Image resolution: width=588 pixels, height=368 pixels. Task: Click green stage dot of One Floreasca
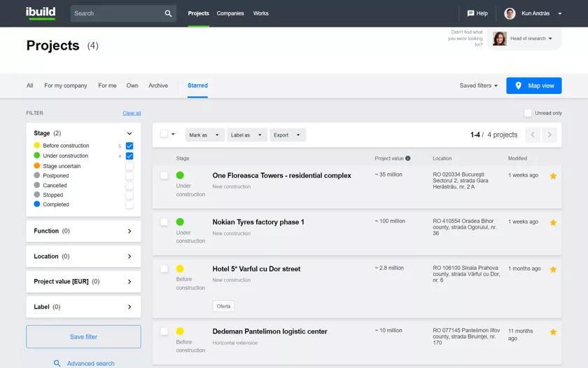coord(180,175)
